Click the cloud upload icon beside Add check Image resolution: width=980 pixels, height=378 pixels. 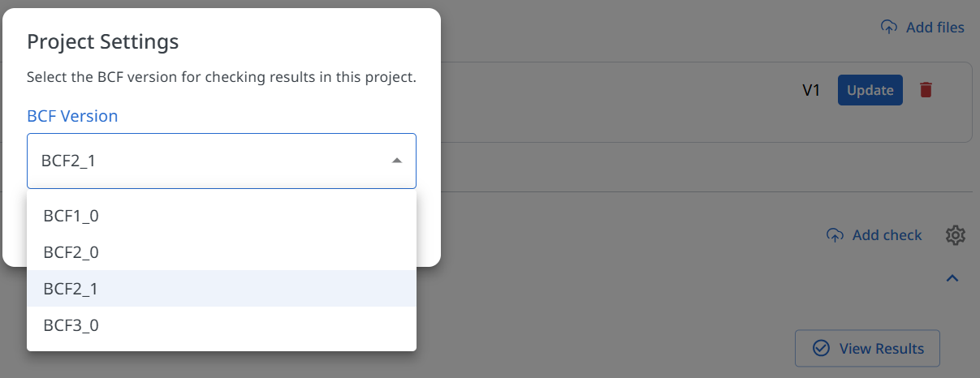pos(835,235)
